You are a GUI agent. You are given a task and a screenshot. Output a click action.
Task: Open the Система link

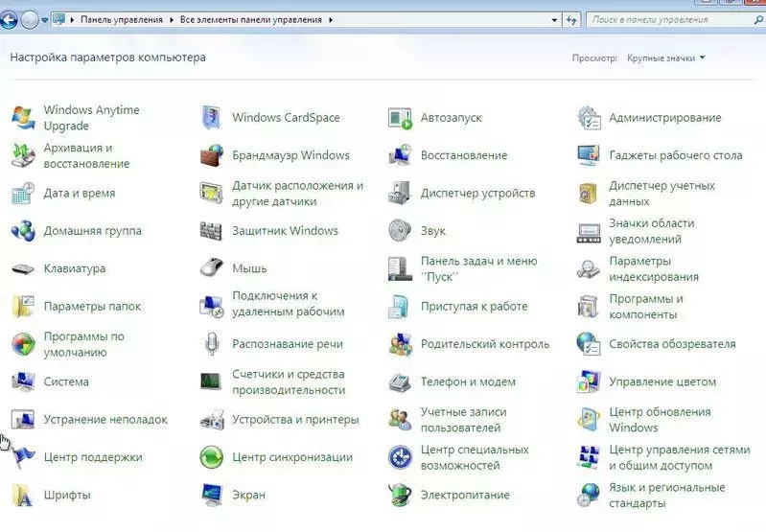click(x=66, y=382)
